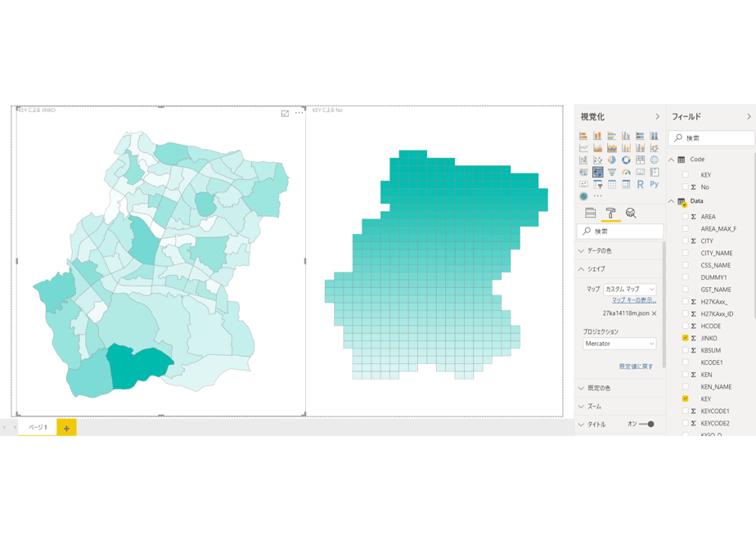This screenshot has width=756, height=540.
Task: Uncheck the JINKO field checkbox
Action: pyautogui.click(x=685, y=338)
